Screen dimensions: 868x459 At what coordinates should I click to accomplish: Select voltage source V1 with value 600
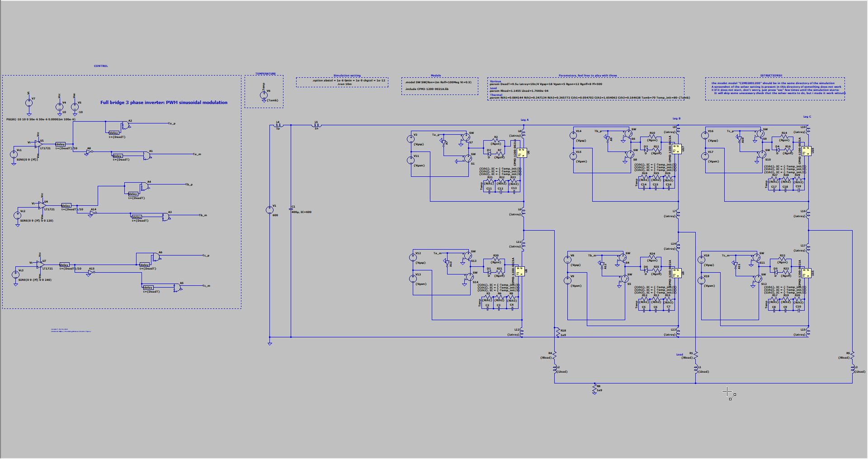point(269,210)
